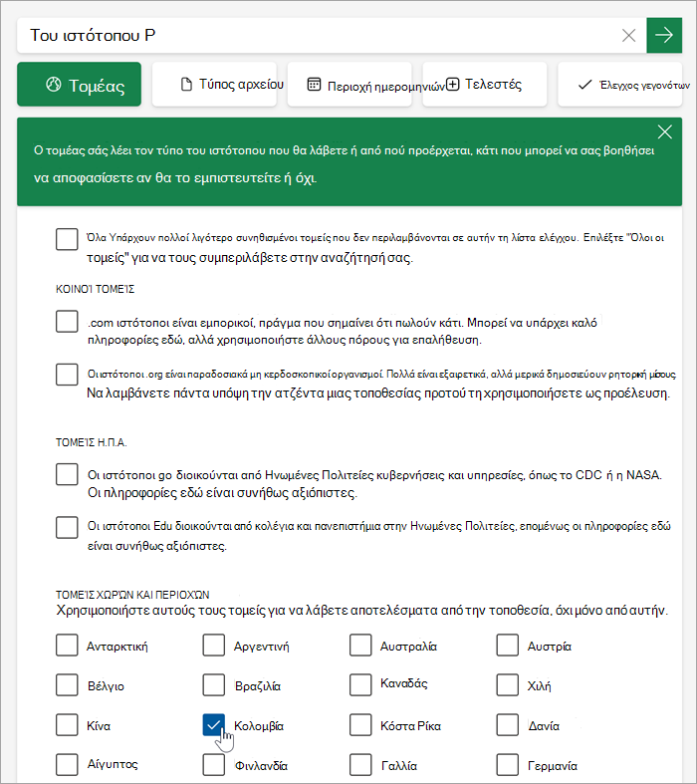
Task: Select the gov sites checkbox
Action: click(x=67, y=474)
